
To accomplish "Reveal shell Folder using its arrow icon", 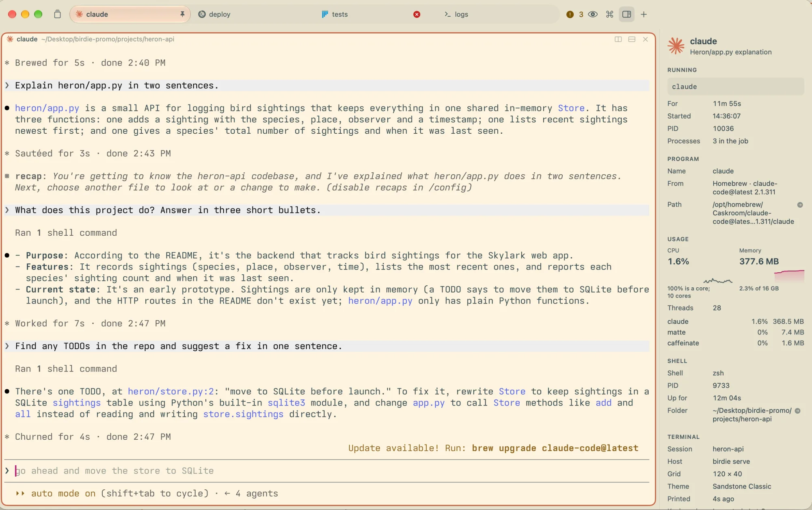I will point(797,411).
